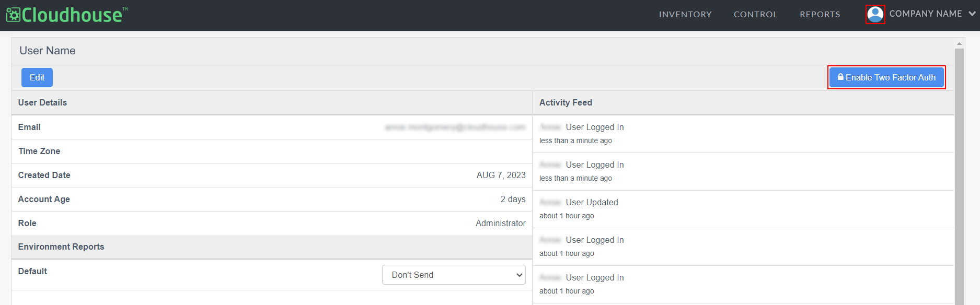
Task: Click the Activity Feed header
Action: [566, 102]
